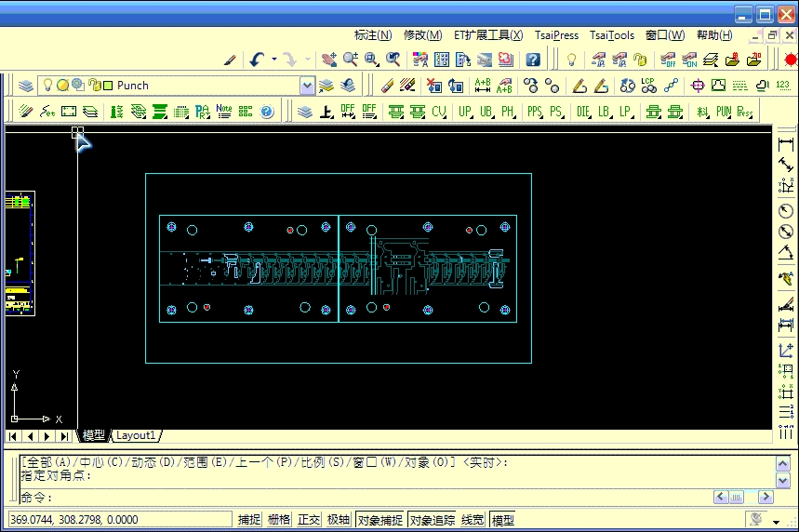The image size is (799, 532).
Task: Toggle 栅格 grid display in status bar
Action: coord(279,520)
